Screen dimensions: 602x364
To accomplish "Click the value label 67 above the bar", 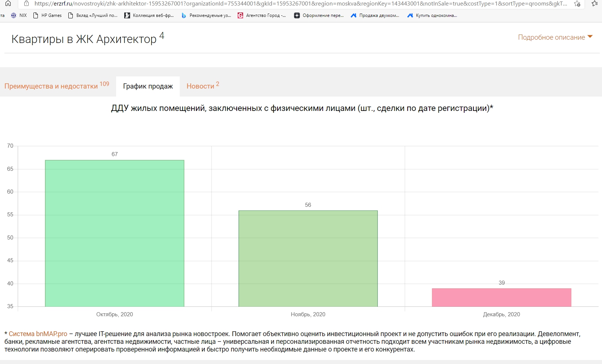I will coord(115,154).
